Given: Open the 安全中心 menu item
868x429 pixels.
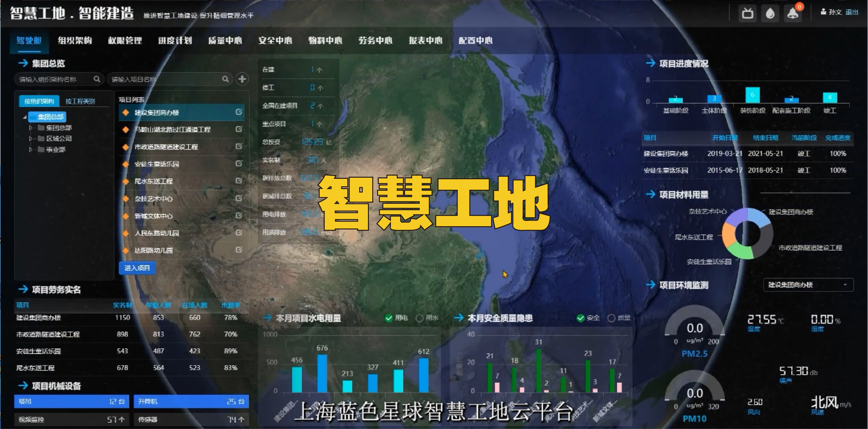Looking at the screenshot, I should point(276,41).
